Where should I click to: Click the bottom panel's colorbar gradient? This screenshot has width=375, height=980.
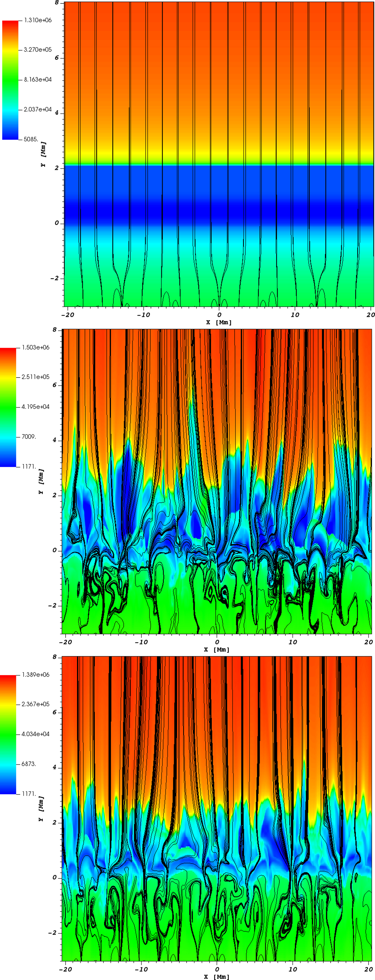[x=8, y=734]
